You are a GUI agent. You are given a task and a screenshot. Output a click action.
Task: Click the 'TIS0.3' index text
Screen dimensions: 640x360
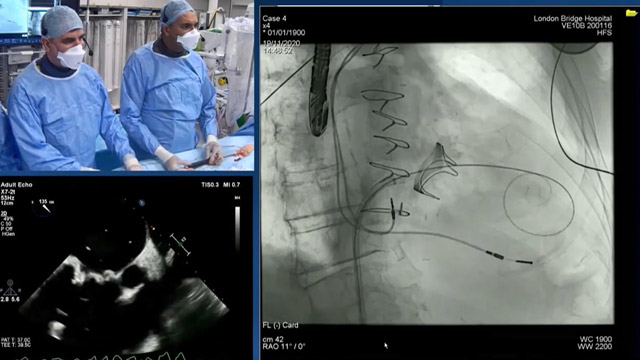pos(209,184)
